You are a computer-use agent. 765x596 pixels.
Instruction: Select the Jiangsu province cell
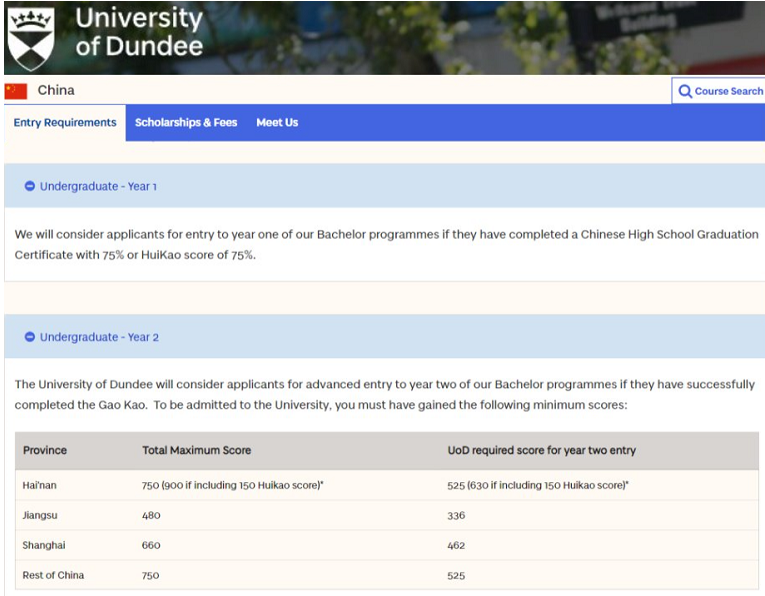[40, 515]
